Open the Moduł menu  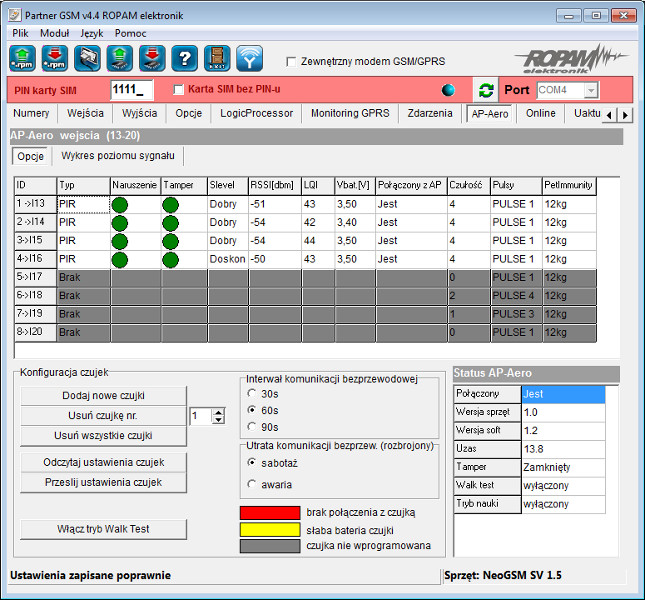coord(54,33)
